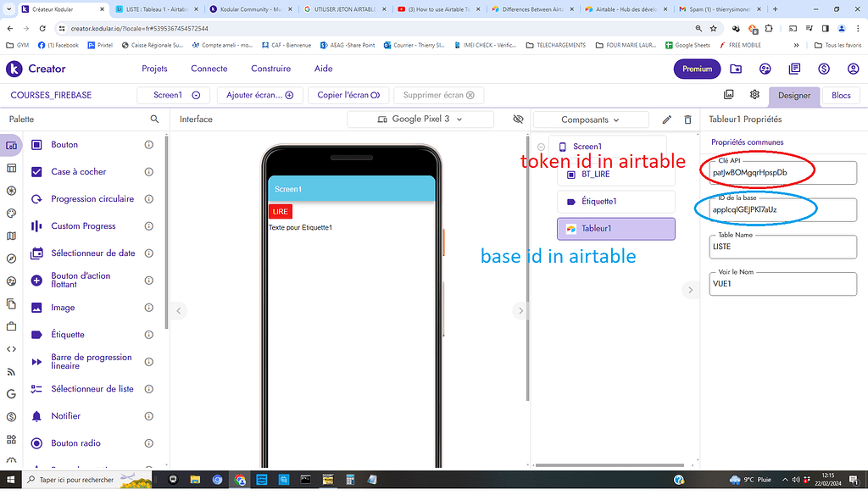
Task: Click the pencil edit icon above Composants panel
Action: point(667,120)
